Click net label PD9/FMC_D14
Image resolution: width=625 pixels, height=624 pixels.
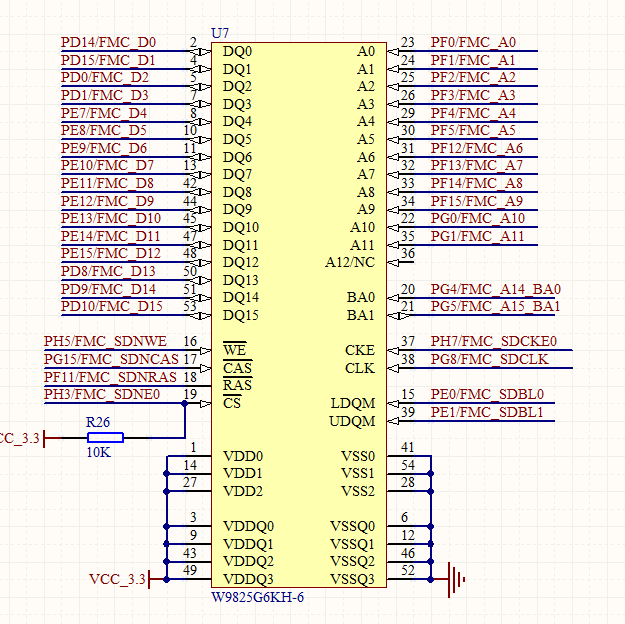pyautogui.click(x=108, y=289)
